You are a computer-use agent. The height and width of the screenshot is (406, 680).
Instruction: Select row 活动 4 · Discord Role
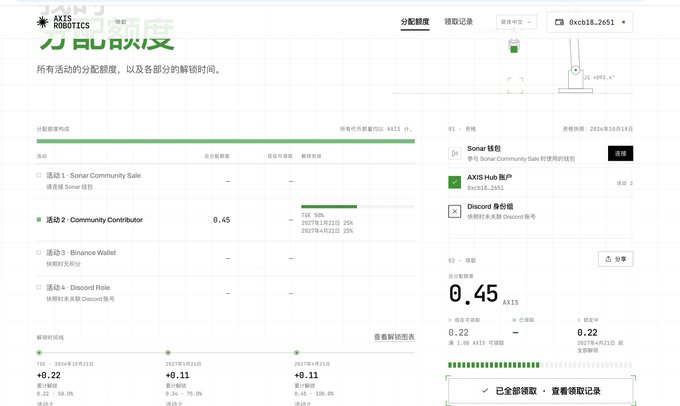(x=226, y=293)
